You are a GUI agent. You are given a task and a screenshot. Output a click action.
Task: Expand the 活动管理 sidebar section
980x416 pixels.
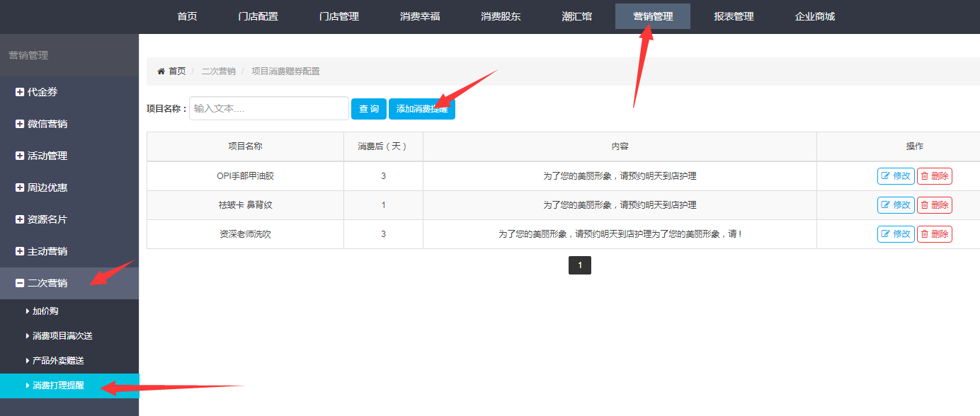69,156
